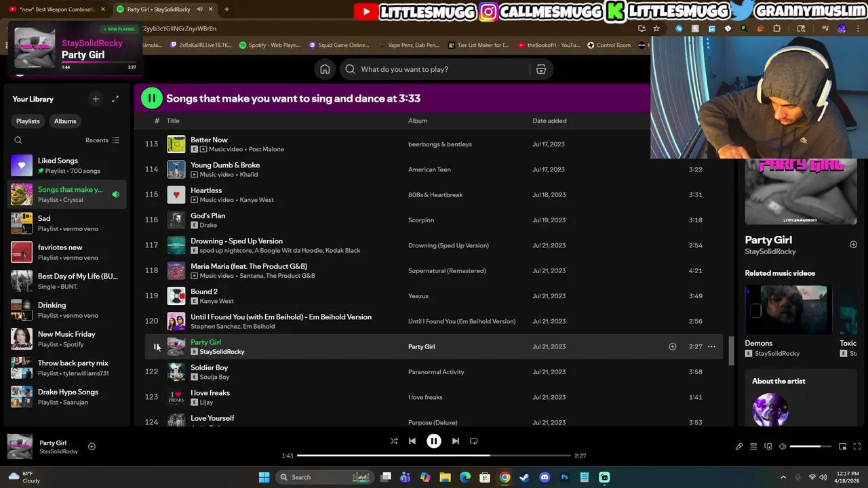This screenshot has width=868, height=488.
Task: Toggle shuffle mode
Action: 394,441
